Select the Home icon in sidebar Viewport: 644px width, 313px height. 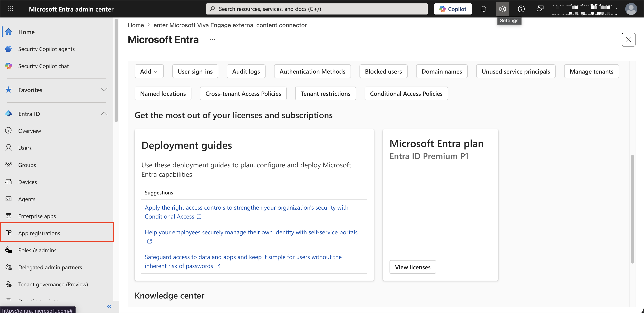(9, 32)
